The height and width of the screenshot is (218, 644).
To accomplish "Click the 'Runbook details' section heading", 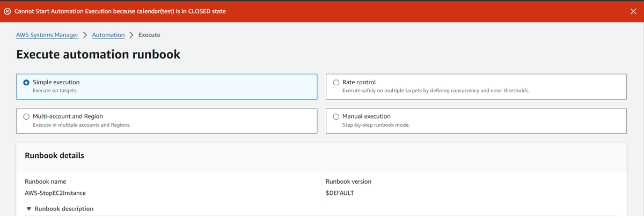I will (x=55, y=156).
